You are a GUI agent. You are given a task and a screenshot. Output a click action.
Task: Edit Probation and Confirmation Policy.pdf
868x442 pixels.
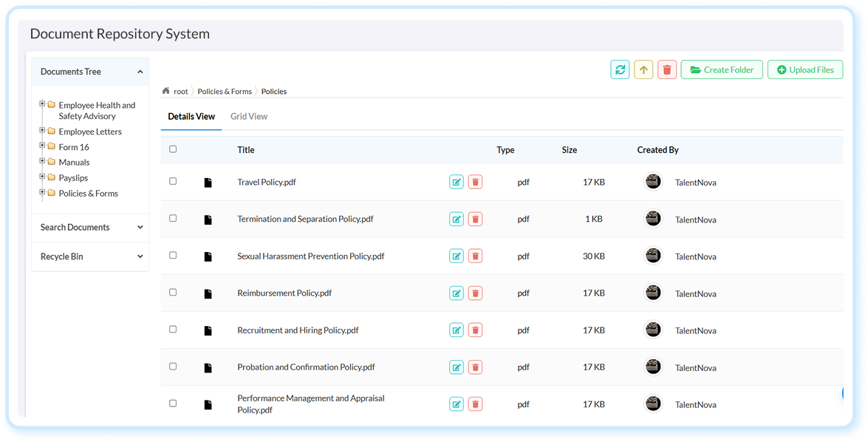point(456,367)
